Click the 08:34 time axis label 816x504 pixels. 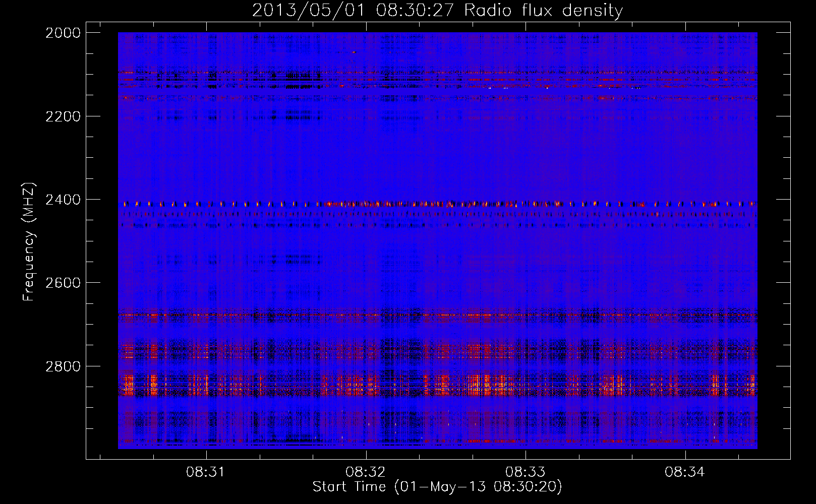[684, 472]
